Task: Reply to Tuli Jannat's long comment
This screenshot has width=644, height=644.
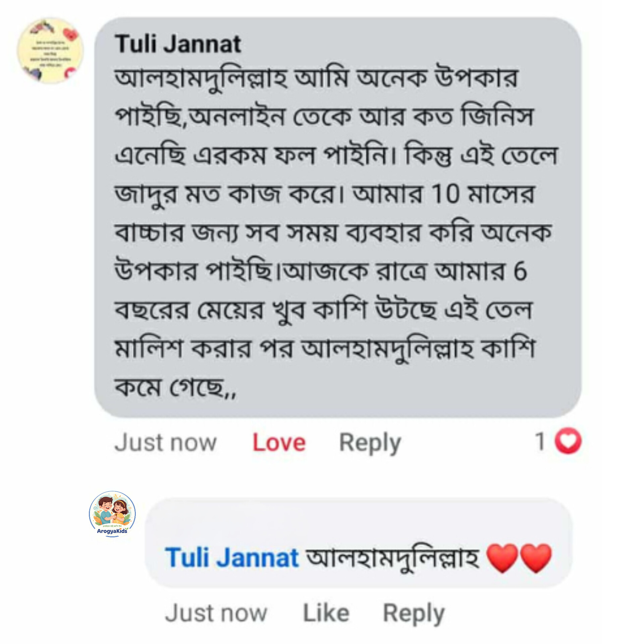Action: point(370,443)
